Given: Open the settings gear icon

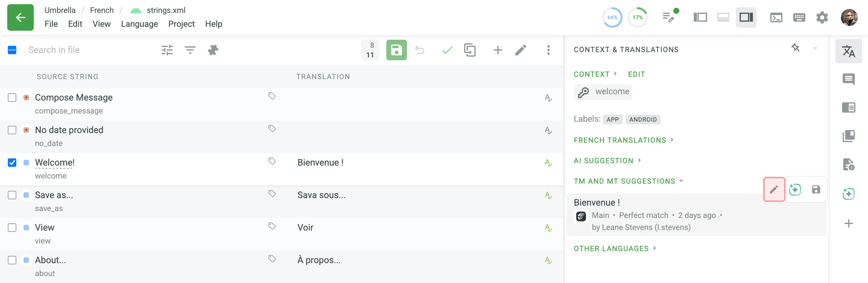Looking at the screenshot, I should click(822, 17).
